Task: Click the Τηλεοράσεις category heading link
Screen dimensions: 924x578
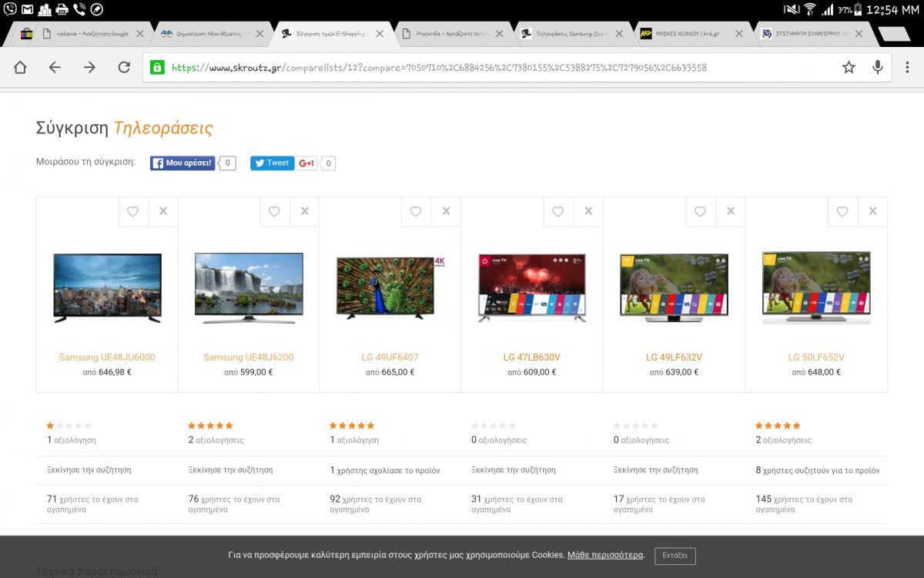Action: tap(163, 128)
